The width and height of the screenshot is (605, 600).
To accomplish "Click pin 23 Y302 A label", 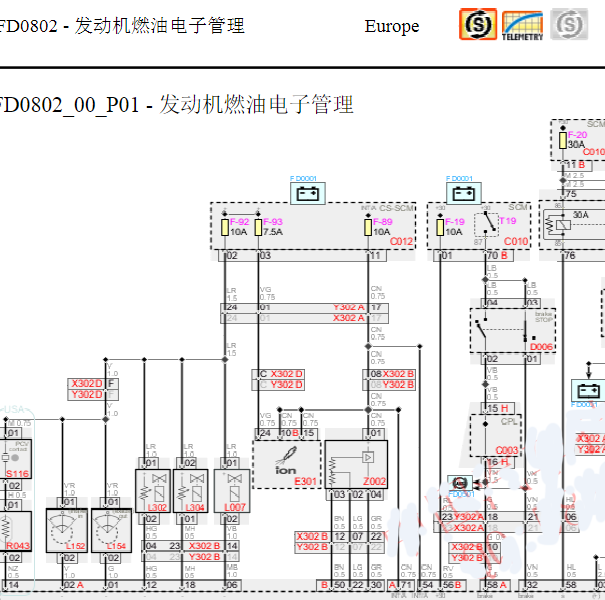I will 463,517.
